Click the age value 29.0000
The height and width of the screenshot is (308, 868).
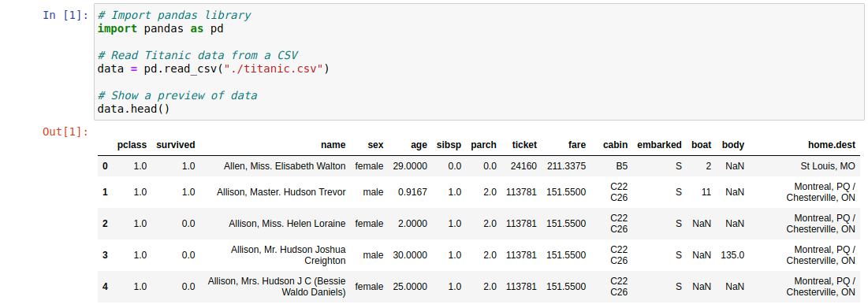[410, 166]
